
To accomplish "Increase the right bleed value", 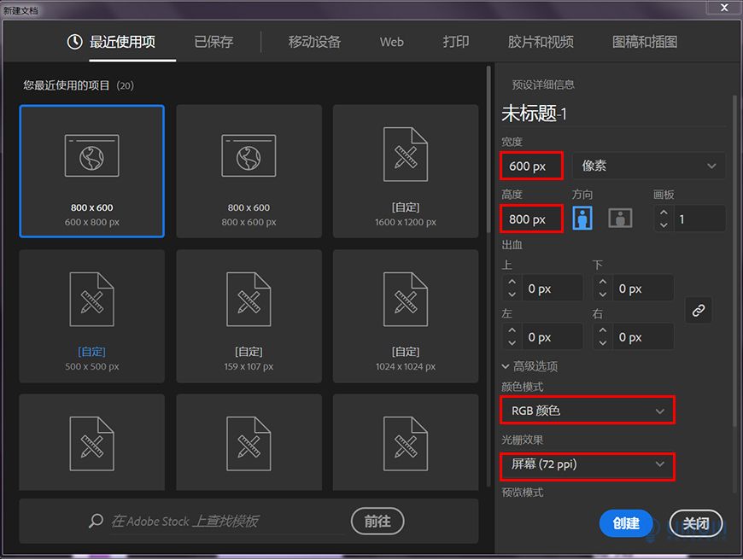I will point(602,330).
